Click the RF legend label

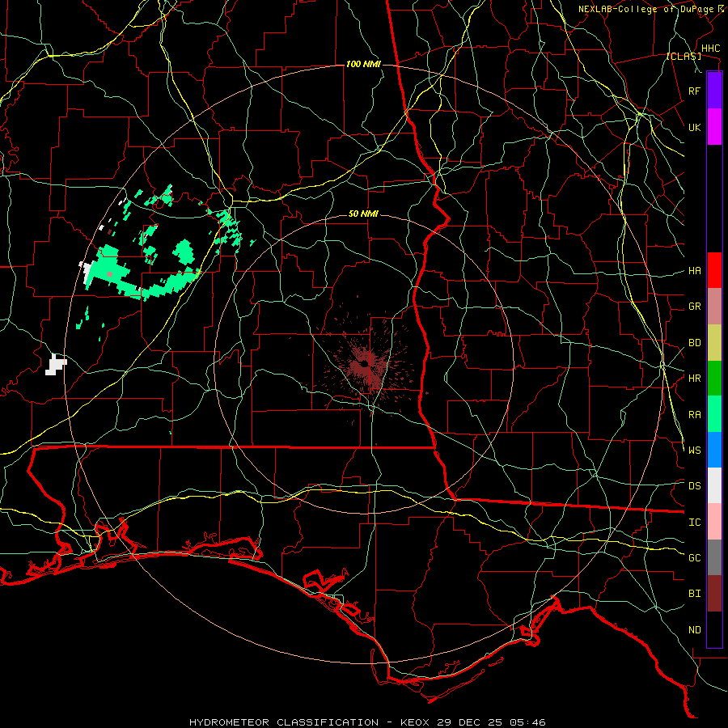pyautogui.click(x=694, y=91)
